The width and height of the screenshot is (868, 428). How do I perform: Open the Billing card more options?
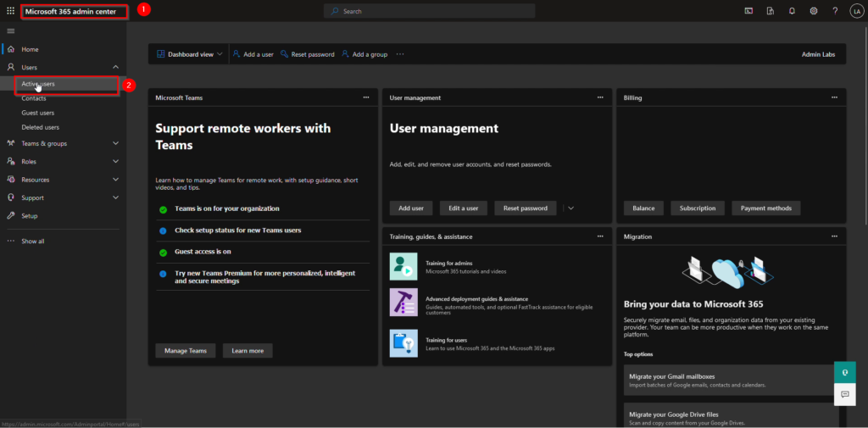click(x=834, y=97)
